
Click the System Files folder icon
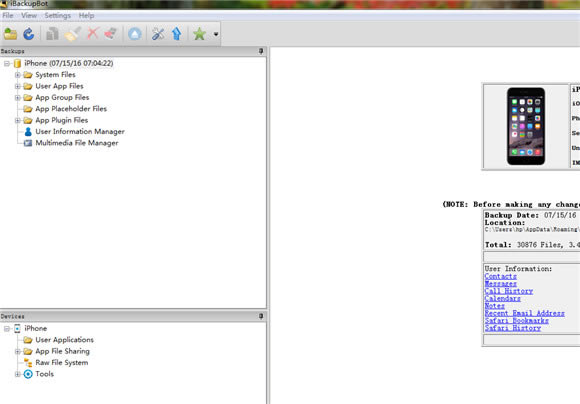[28, 75]
